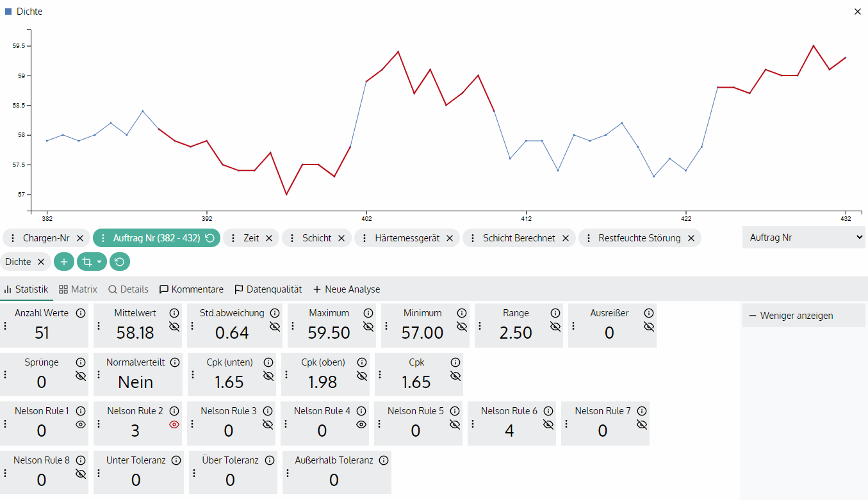Viewport: 868px width, 500px height.
Task: Remove the Chargen-Nr chip
Action: click(x=80, y=238)
